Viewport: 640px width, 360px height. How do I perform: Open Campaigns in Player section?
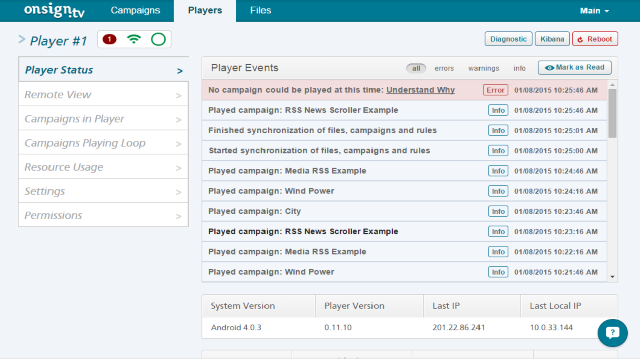tap(104, 119)
